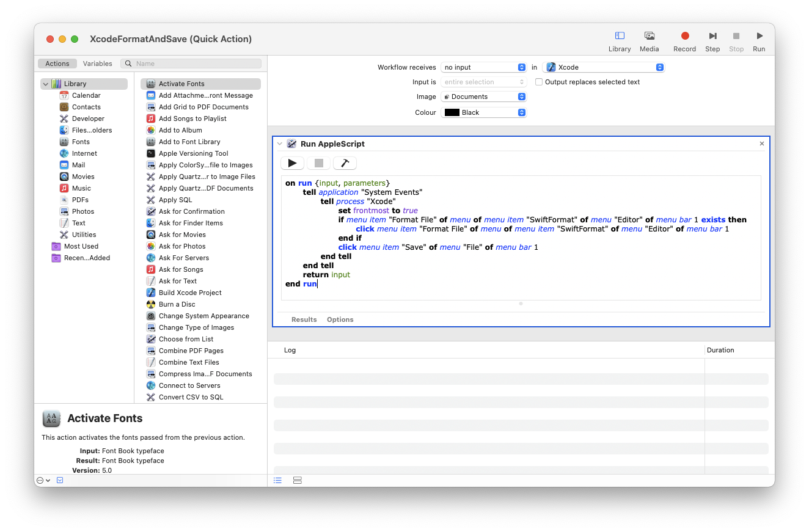This screenshot has width=809, height=532.
Task: Change the Image popup from Documents
Action: click(x=483, y=96)
